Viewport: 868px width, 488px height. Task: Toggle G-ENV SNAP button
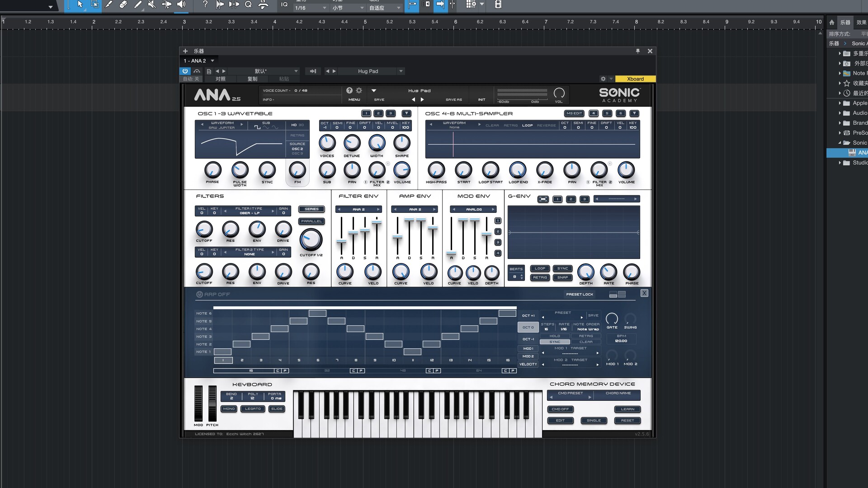[x=562, y=277]
